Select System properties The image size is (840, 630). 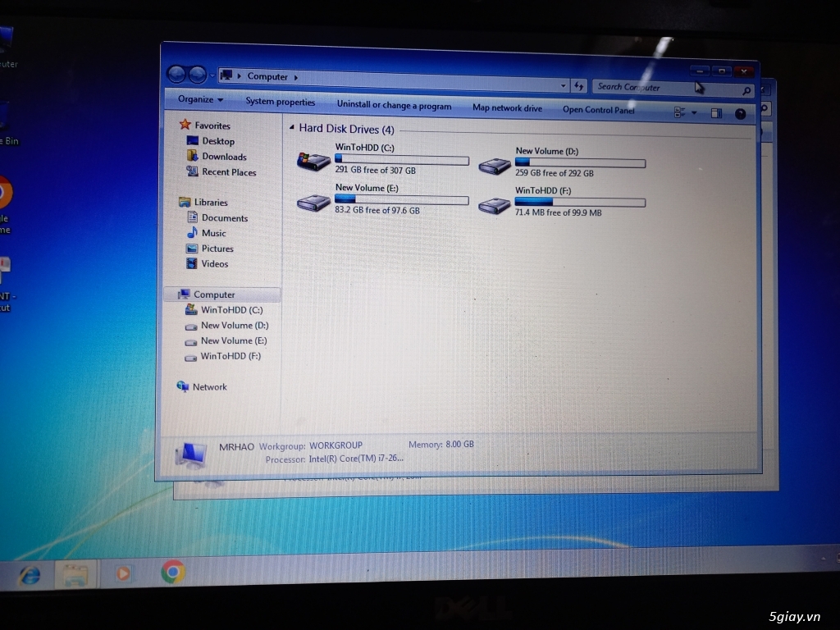281,102
